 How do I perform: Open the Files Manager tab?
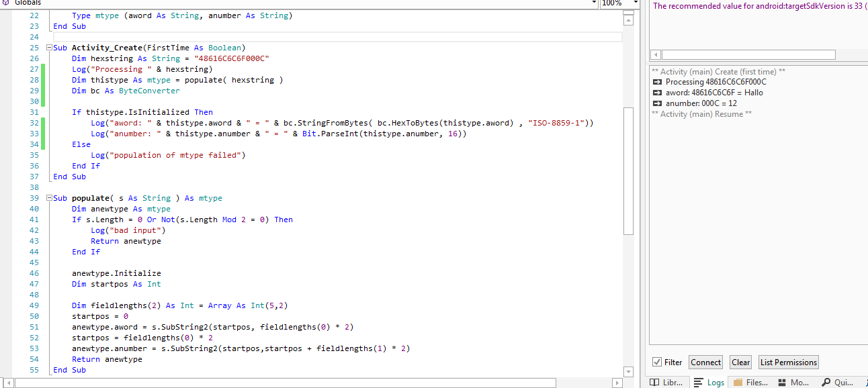tap(750, 382)
